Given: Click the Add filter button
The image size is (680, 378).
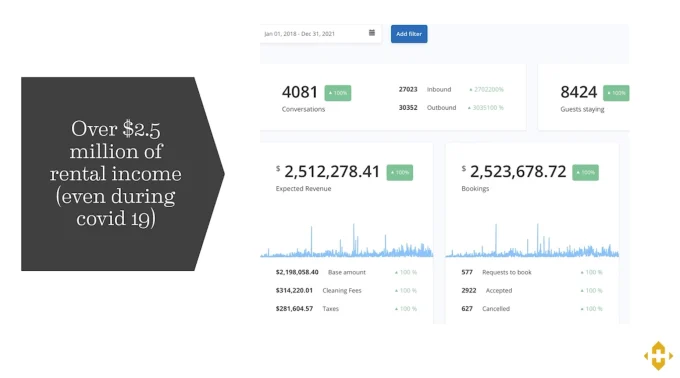Looking at the screenshot, I should (409, 34).
